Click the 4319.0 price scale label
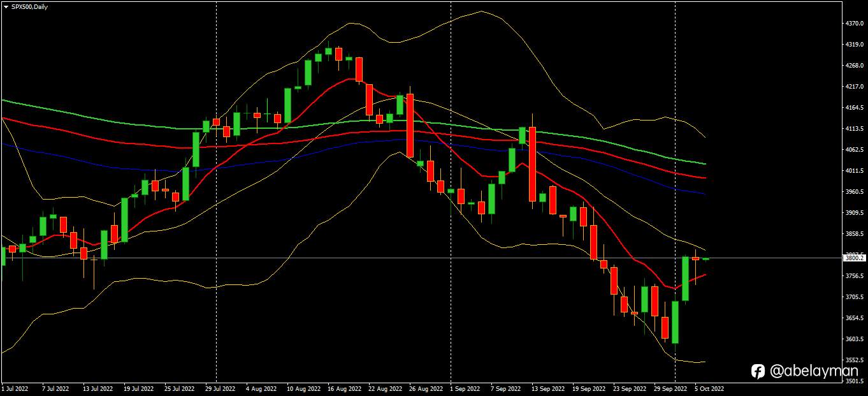The width and height of the screenshot is (868, 396). coord(854,45)
